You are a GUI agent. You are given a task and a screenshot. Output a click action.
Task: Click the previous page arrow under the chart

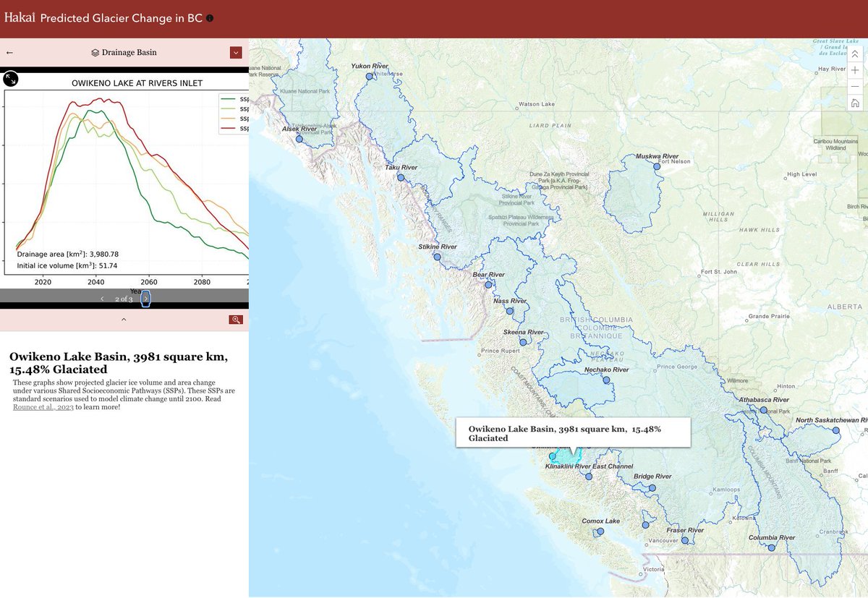click(102, 299)
